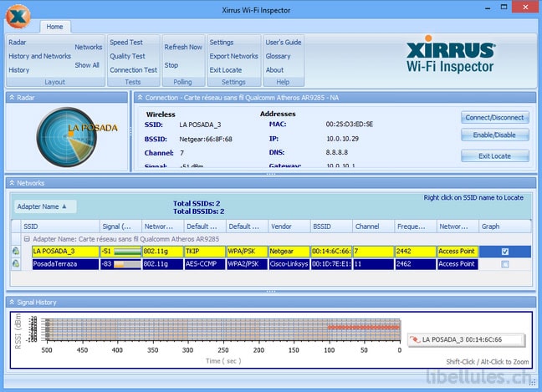Stop polling
Image resolution: width=542 pixels, height=392 pixels.
[171, 65]
